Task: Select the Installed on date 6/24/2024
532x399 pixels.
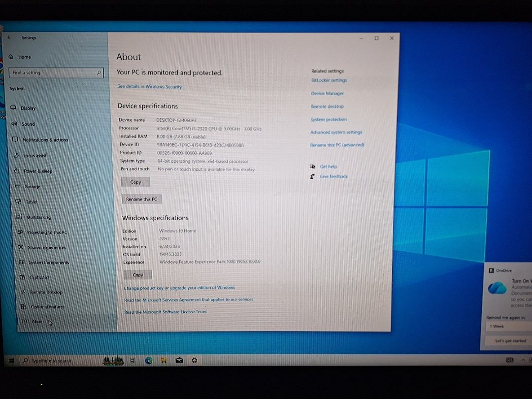Action: (x=169, y=246)
